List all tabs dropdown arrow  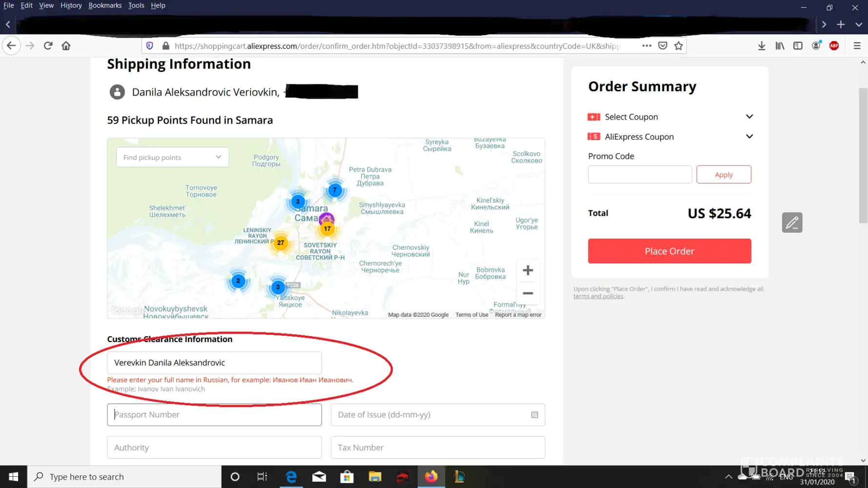point(859,24)
